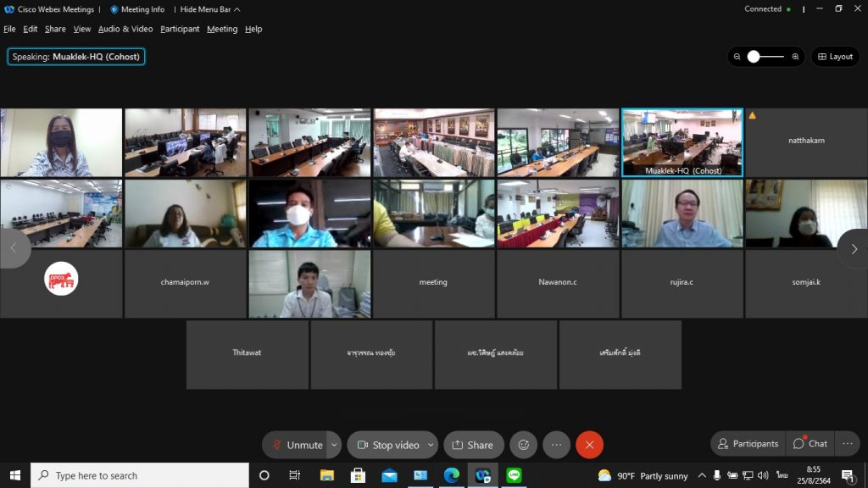Open LINE app from taskbar
This screenshot has height=488, width=868.
[x=514, y=475]
